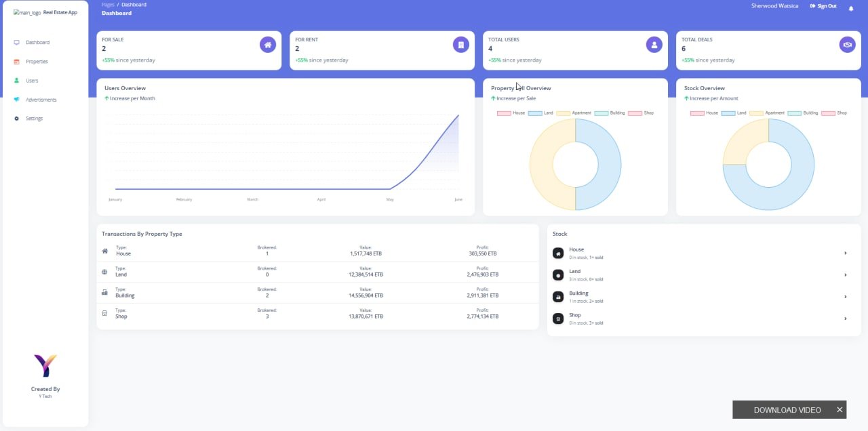Click the For Sale home icon
The width and height of the screenshot is (868, 431).
point(268,45)
